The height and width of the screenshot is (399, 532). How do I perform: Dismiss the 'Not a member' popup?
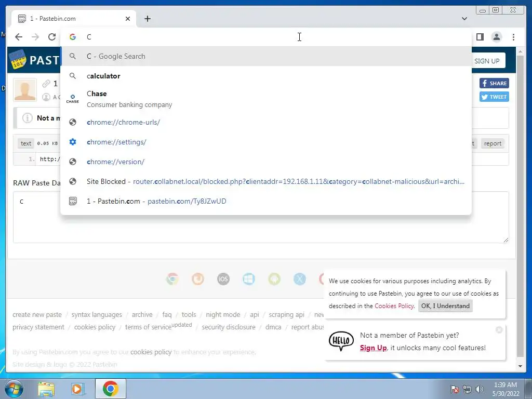point(499,329)
